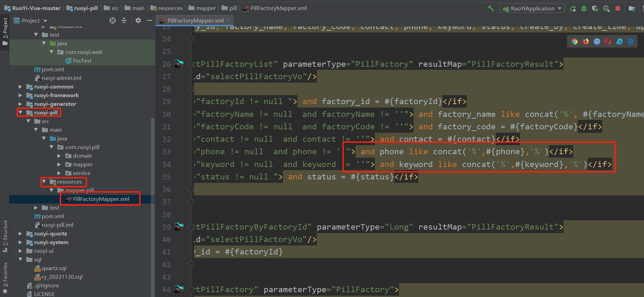
Task: Collapse the sql folder node
Action: point(20,259)
